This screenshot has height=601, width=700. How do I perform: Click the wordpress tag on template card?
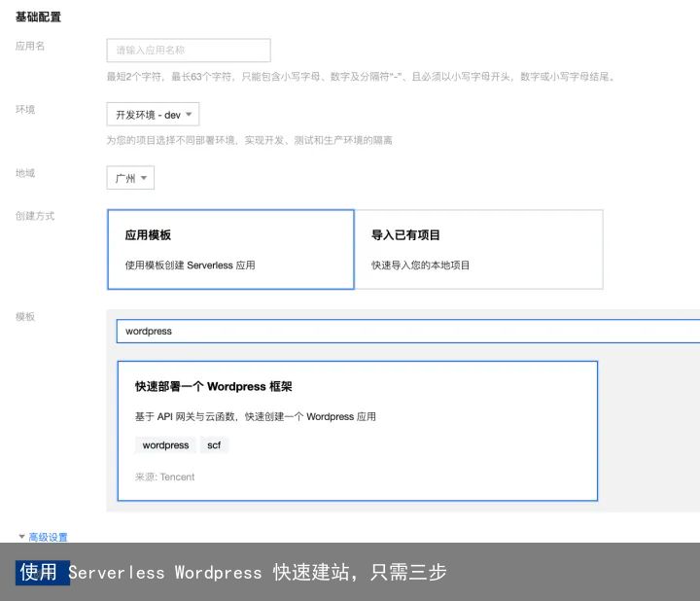pos(165,445)
